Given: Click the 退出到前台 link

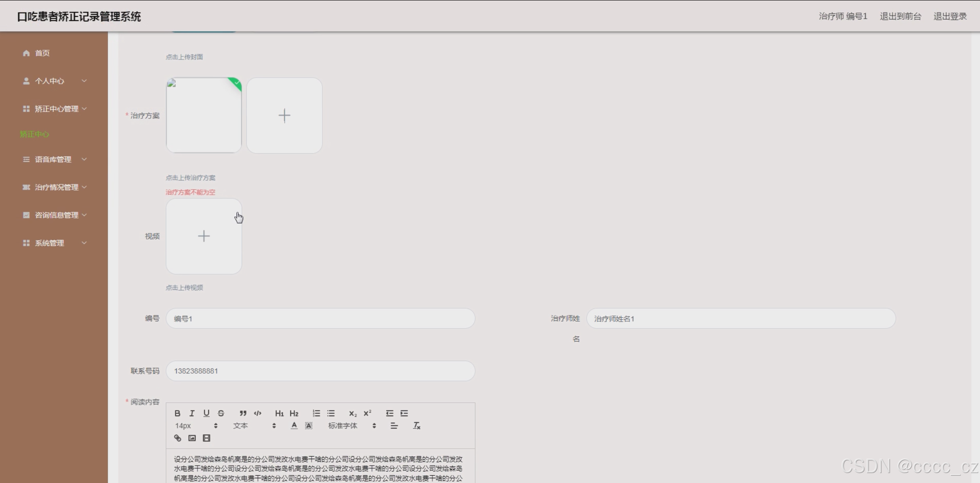Looking at the screenshot, I should tap(900, 16).
